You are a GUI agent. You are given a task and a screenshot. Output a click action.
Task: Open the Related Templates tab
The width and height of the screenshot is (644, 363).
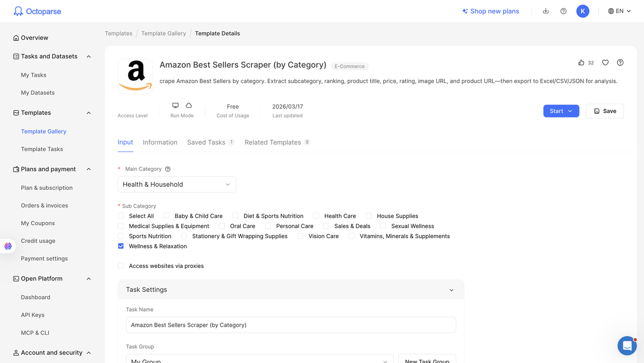(278, 142)
